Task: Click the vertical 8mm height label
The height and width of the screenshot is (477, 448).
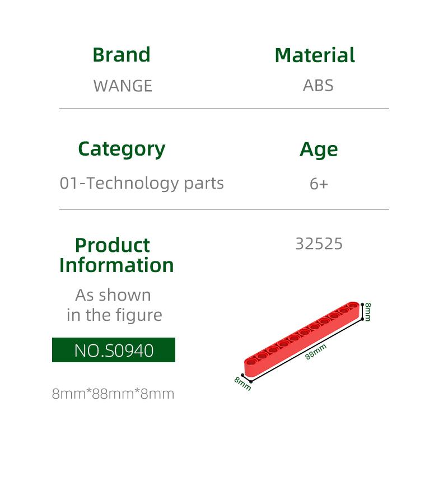Action: pyautogui.click(x=368, y=312)
